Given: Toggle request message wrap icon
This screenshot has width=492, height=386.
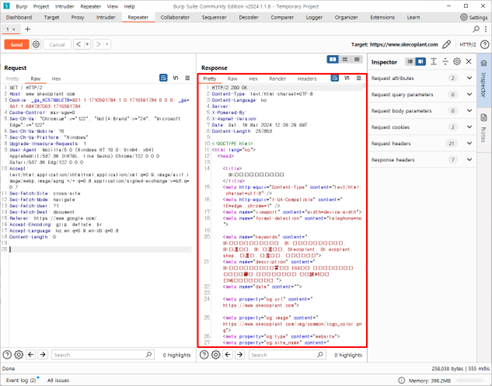Looking at the screenshot, I should pos(163,78).
